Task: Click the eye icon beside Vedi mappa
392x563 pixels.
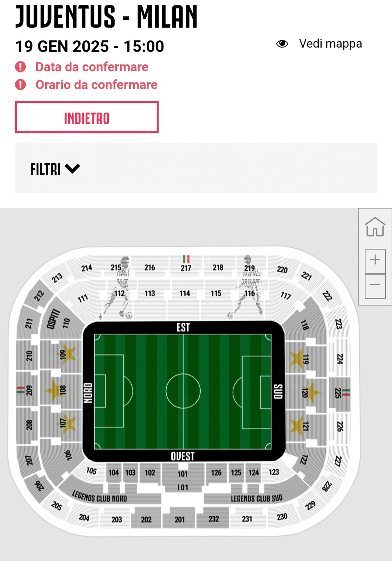Action: [282, 44]
